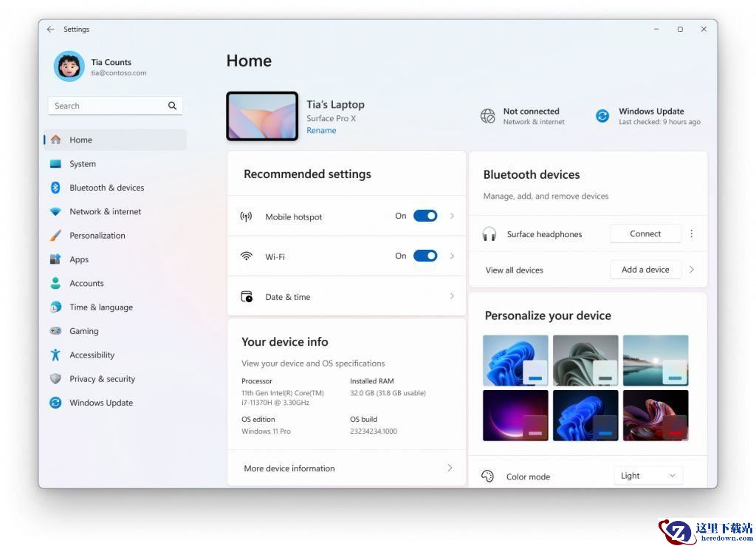Select the lake sunrise theme thumbnail
The image size is (756, 546).
[x=656, y=361]
